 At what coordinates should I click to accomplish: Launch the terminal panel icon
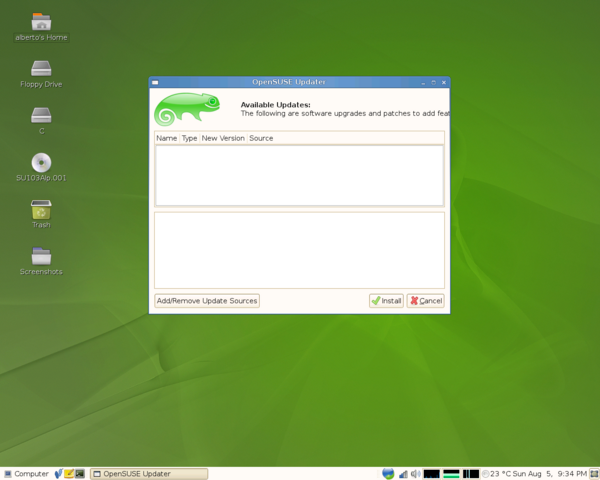80,474
